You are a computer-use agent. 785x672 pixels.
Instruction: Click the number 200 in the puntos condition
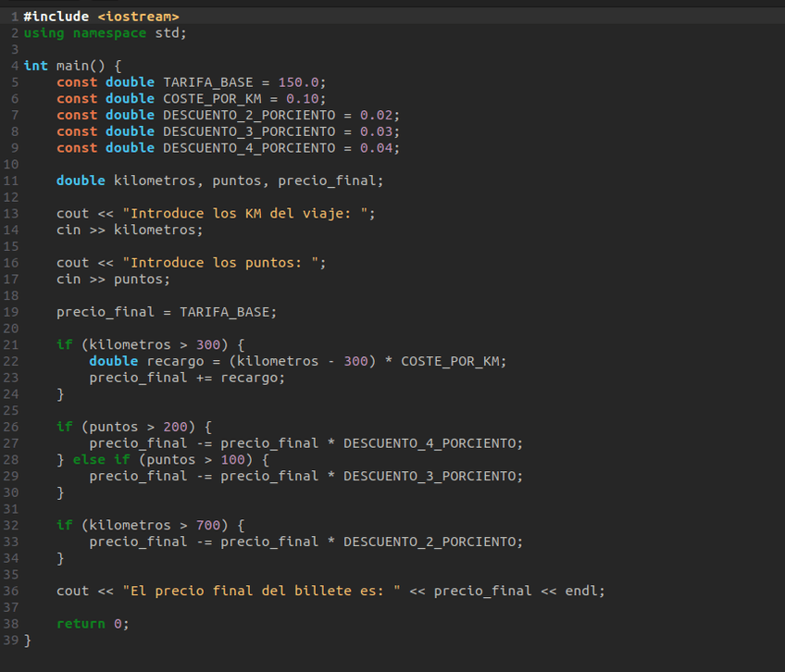tap(175, 427)
